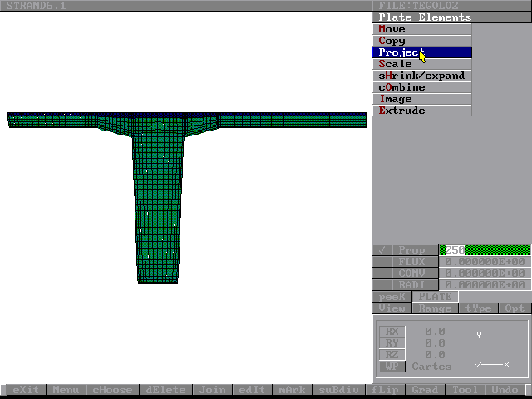Click the green property 250 color field

click(x=485, y=250)
